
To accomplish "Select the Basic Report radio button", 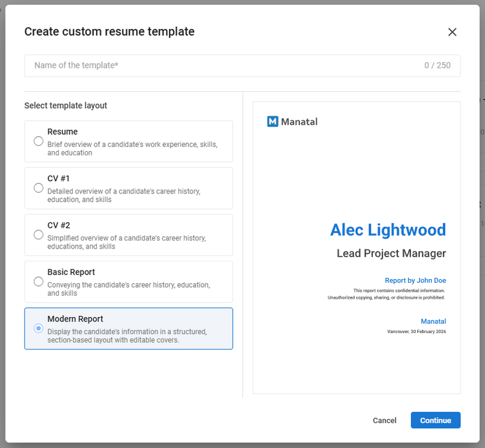I will point(39,282).
